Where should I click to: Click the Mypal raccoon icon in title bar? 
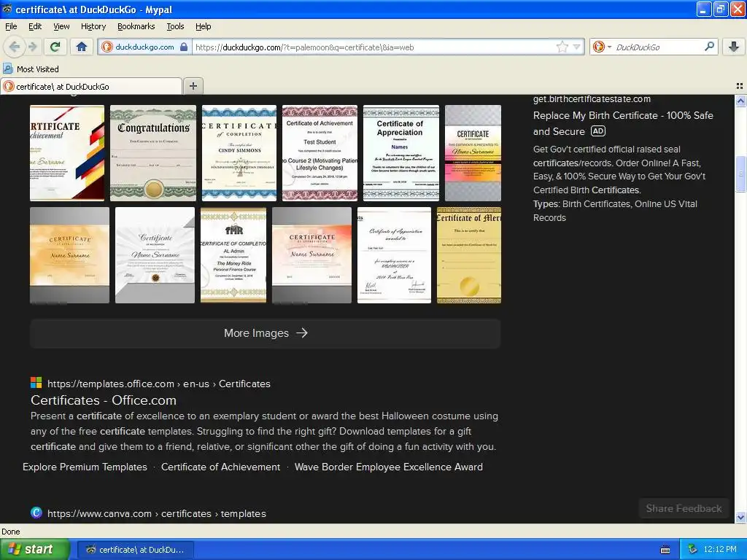point(7,9)
